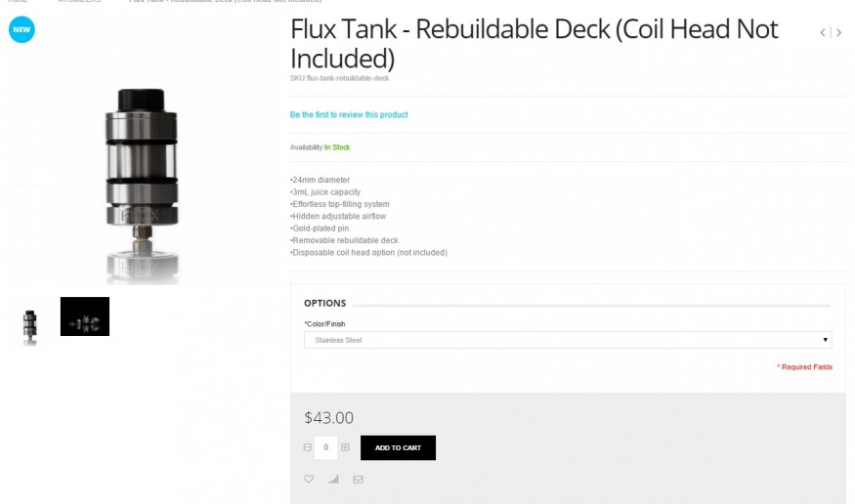855x504 pixels.
Task: Select the second dark thumbnail image
Action: [x=85, y=316]
